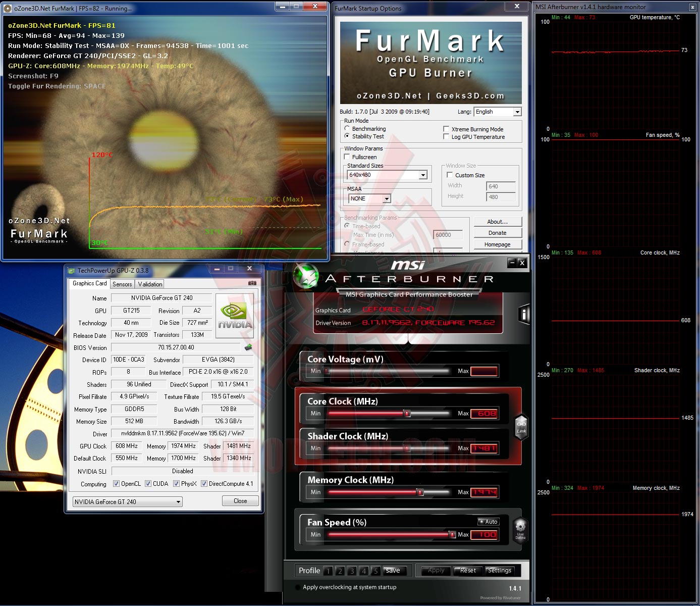Minimize the MSI Afterburner window
This screenshot has width=700, height=606.
point(513,263)
